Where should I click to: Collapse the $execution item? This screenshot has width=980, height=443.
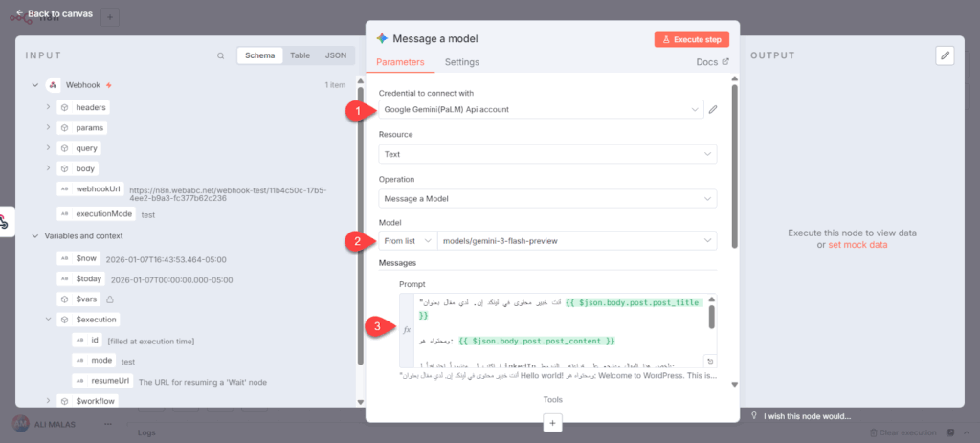pyautogui.click(x=48, y=320)
